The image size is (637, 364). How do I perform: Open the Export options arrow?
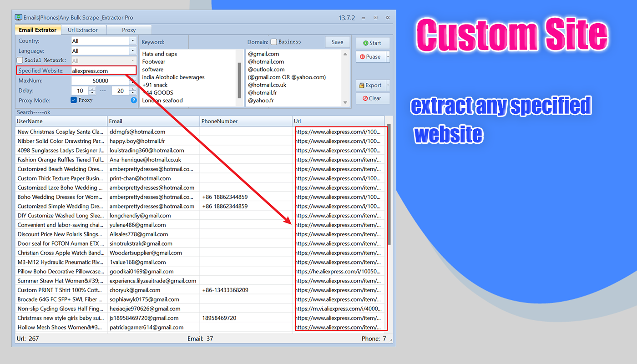tap(388, 85)
